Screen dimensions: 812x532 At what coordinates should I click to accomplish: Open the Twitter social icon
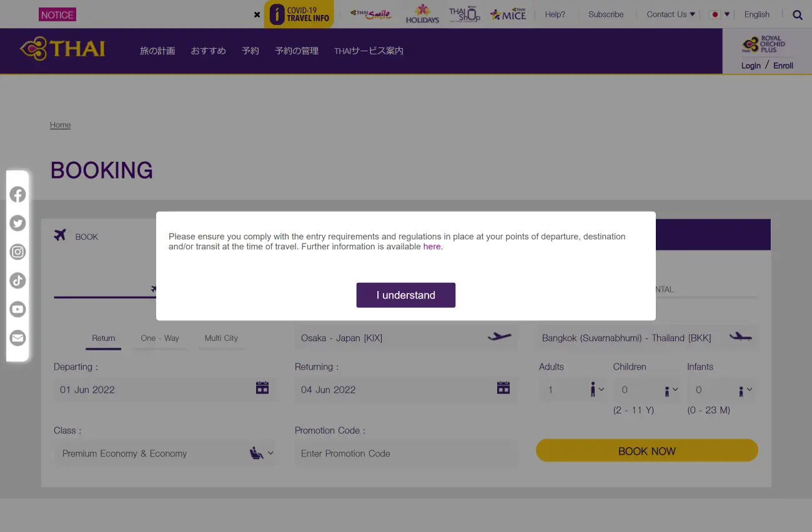click(17, 223)
